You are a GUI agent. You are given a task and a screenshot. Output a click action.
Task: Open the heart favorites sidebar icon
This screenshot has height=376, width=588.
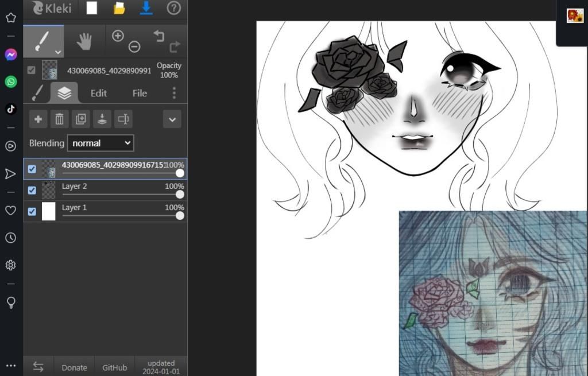[x=10, y=210]
